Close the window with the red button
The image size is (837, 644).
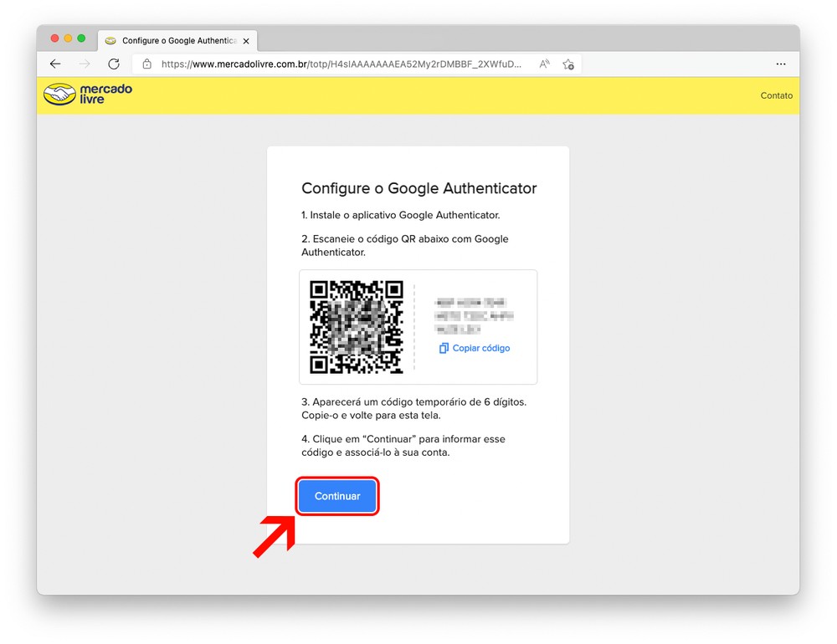pyautogui.click(x=55, y=38)
